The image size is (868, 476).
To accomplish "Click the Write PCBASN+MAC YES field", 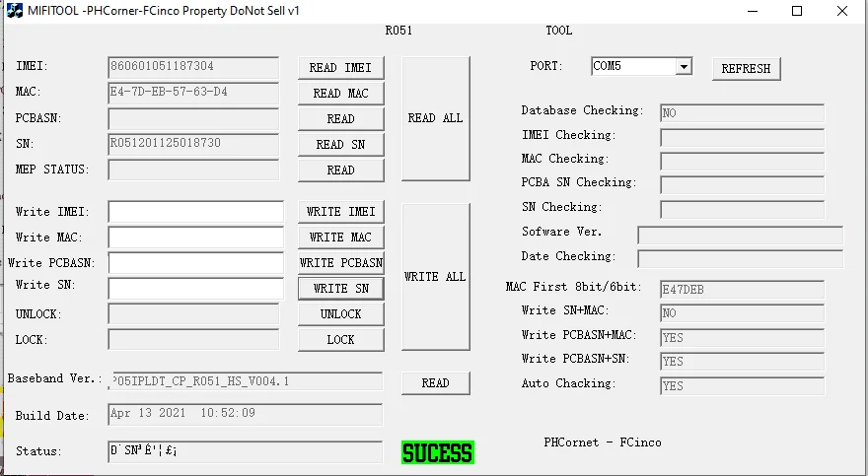I will pyautogui.click(x=743, y=337).
